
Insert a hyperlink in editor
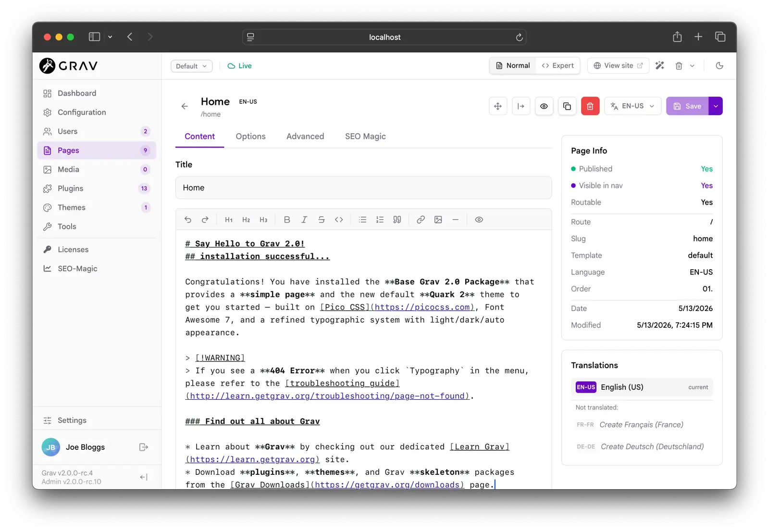pyautogui.click(x=421, y=220)
